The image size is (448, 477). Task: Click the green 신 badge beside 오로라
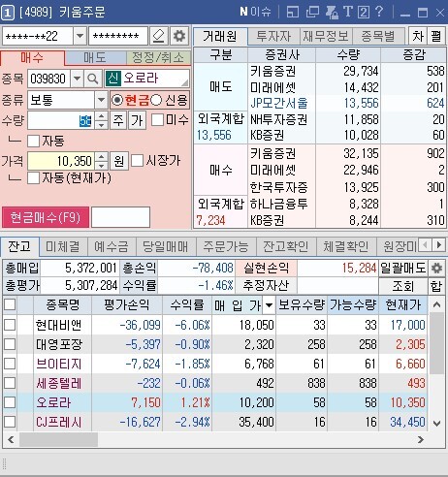pyautogui.click(x=113, y=79)
